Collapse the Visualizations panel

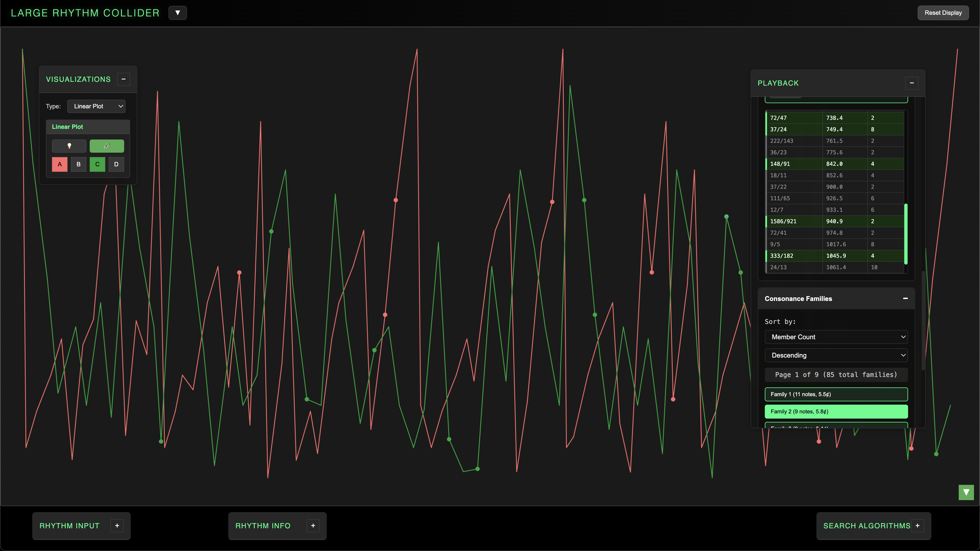pos(123,79)
